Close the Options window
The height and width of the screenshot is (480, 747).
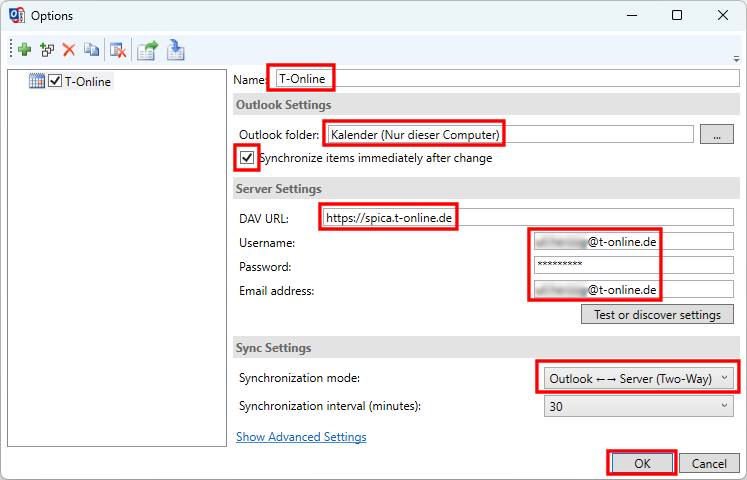[x=723, y=15]
